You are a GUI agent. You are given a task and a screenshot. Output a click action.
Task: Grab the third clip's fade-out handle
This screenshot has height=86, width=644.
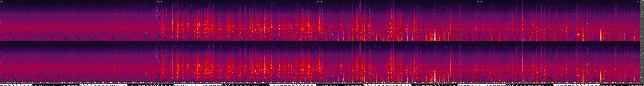click(x=478, y=2)
